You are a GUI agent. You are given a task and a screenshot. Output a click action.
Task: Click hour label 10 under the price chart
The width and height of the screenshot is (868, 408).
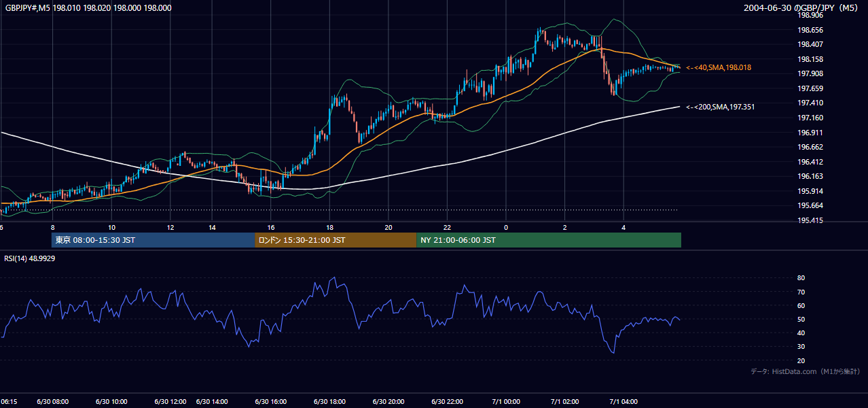(111, 227)
